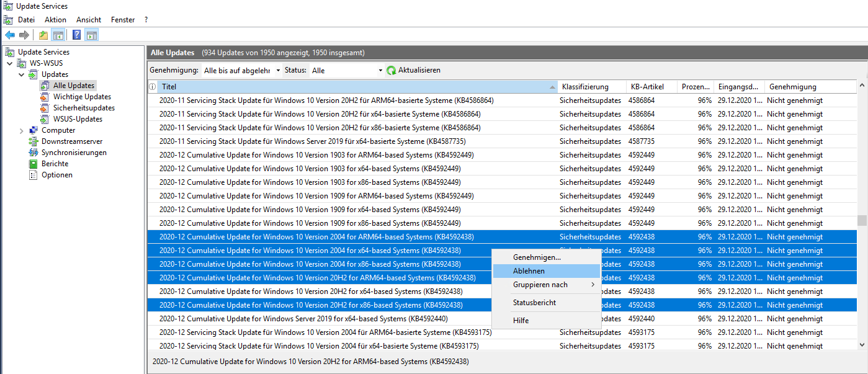Click the green Aktualisieren refresh icon

pyautogui.click(x=391, y=71)
